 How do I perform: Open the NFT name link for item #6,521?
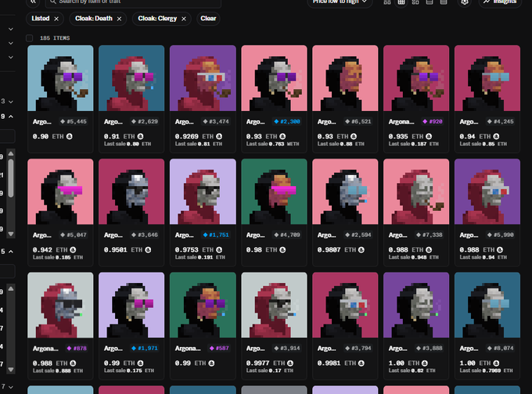tap(326, 121)
